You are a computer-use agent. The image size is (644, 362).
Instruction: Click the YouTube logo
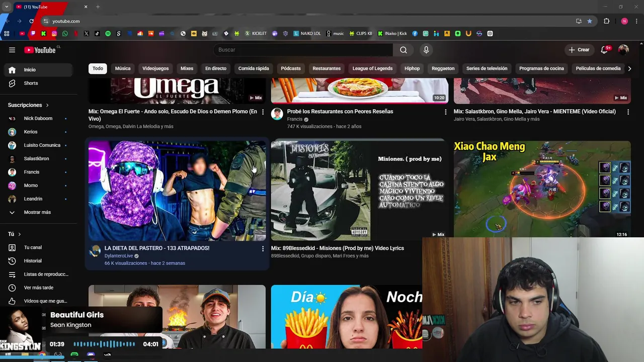coord(40,50)
